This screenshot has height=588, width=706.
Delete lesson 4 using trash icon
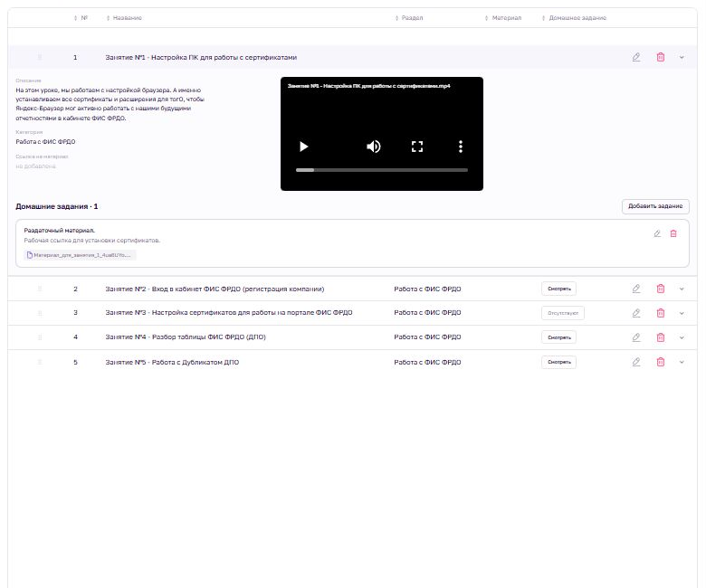coord(660,337)
